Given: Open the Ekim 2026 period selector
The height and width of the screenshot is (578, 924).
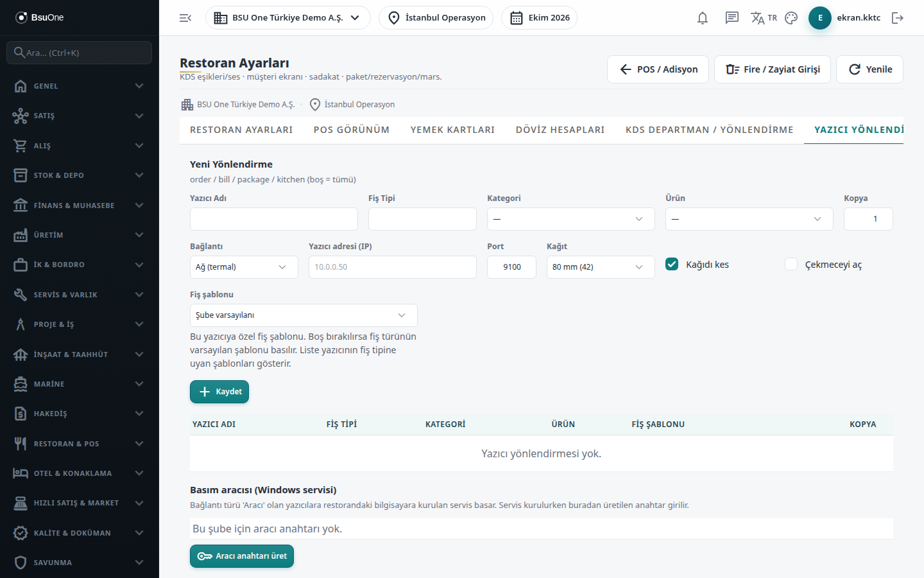Looking at the screenshot, I should pyautogui.click(x=539, y=18).
